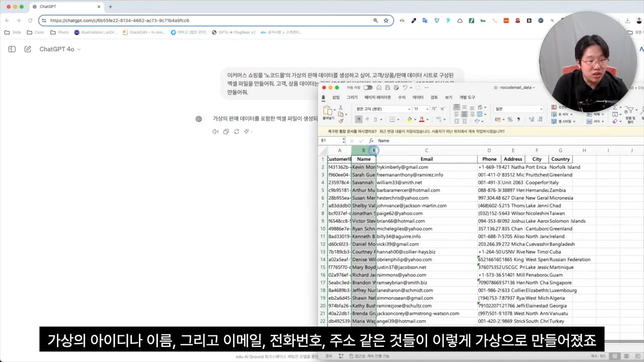The height and width of the screenshot is (362, 644).
Task: Regenerate the ChatGPT response
Action: (236, 132)
